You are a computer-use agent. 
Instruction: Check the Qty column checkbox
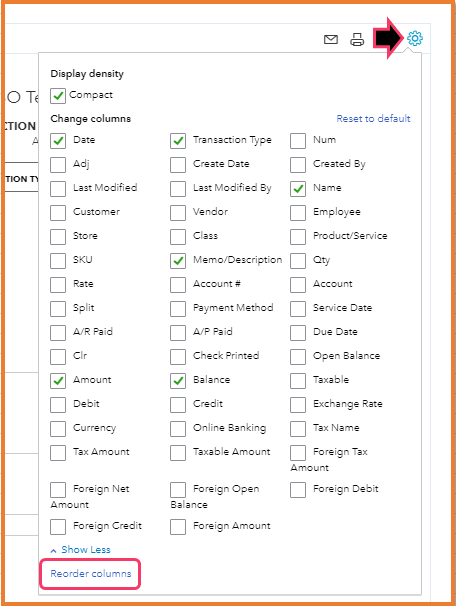coord(298,260)
